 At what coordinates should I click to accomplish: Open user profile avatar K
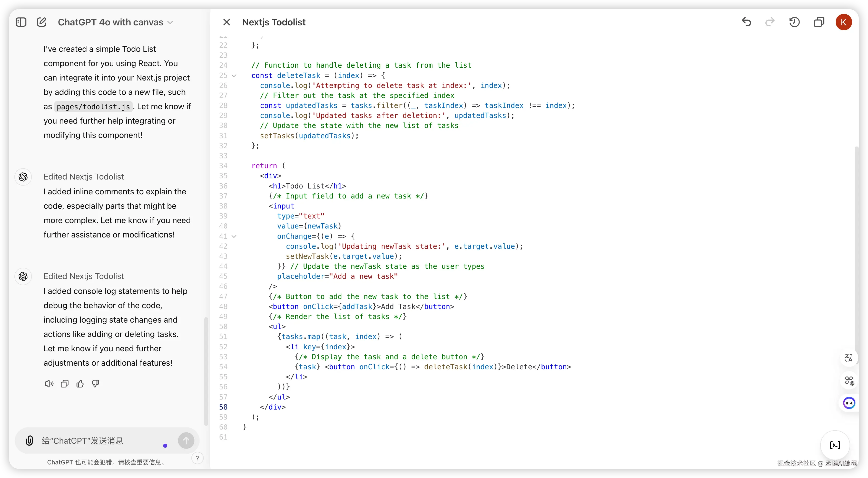[843, 22]
